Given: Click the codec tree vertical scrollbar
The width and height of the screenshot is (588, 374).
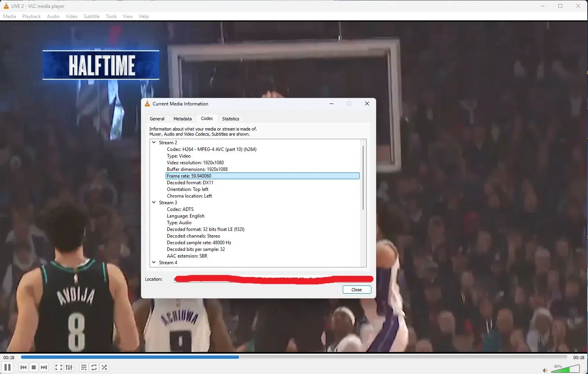Looking at the screenshot, I should (363, 178).
